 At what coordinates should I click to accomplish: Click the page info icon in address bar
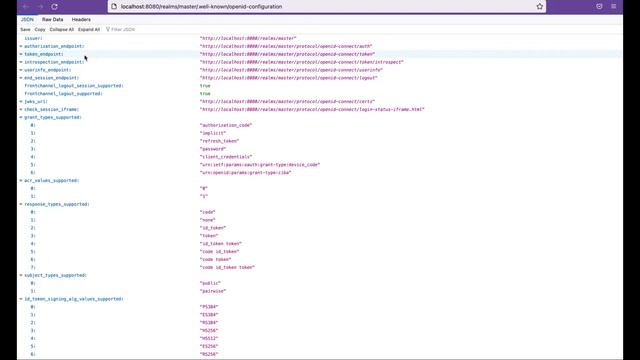[114, 7]
